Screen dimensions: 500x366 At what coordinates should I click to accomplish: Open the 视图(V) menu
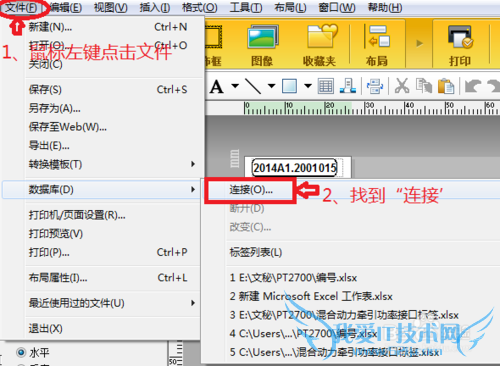point(111,7)
